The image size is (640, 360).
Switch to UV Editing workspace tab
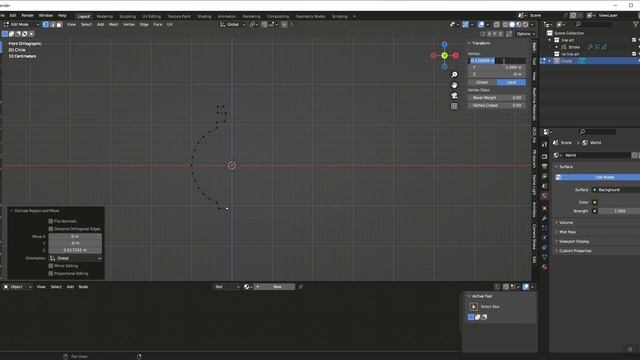click(151, 16)
